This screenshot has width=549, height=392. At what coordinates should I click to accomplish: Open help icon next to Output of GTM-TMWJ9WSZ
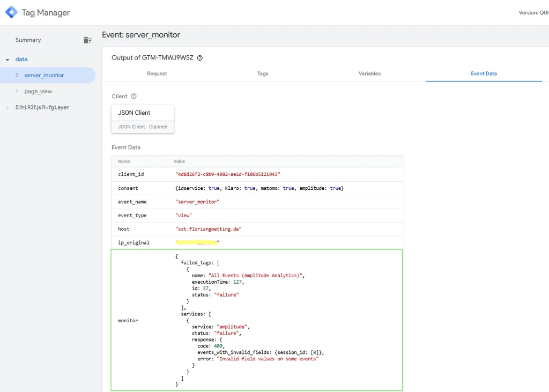(x=200, y=58)
